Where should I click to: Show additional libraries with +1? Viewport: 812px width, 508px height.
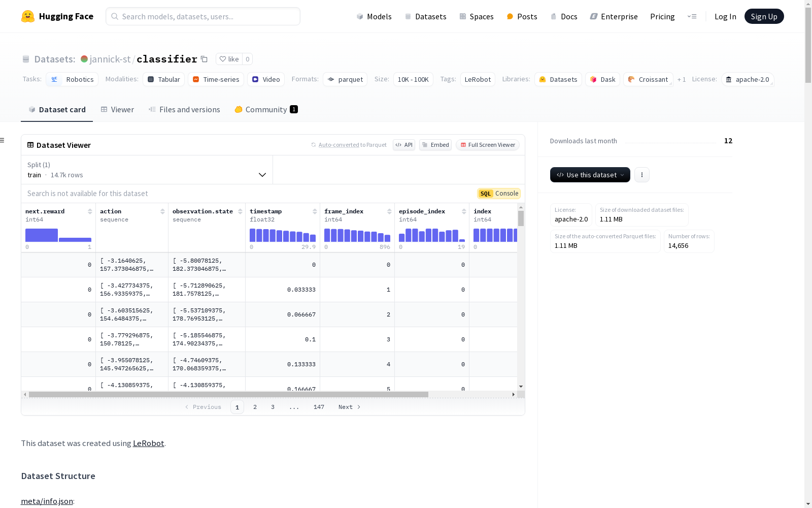682,79
